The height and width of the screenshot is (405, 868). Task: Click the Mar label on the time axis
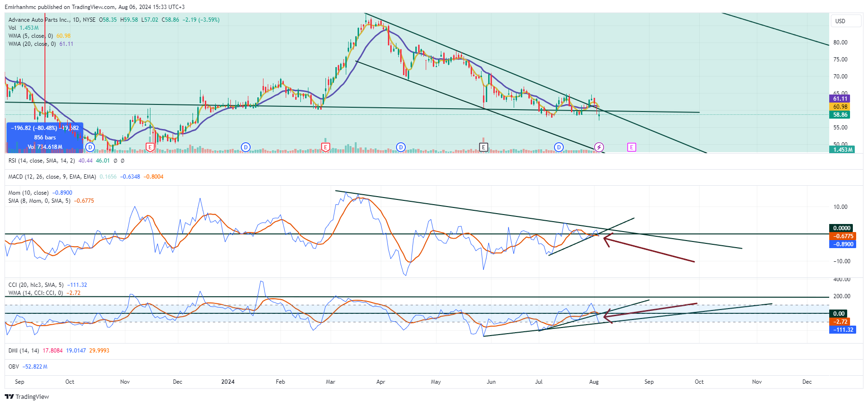331,382
